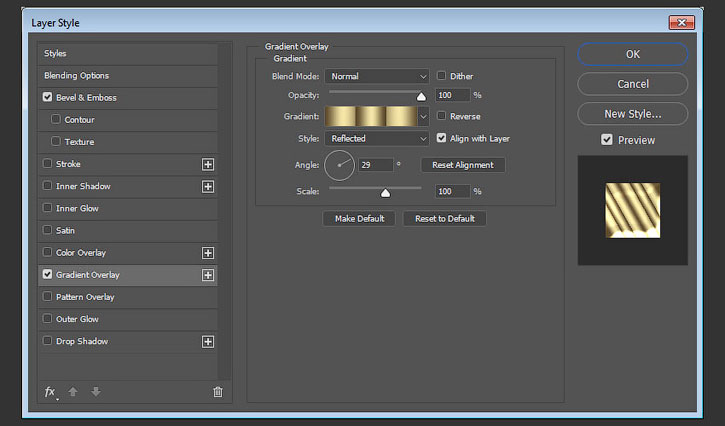Click the Scale slider handle
The height and width of the screenshot is (426, 725).
[385, 192]
